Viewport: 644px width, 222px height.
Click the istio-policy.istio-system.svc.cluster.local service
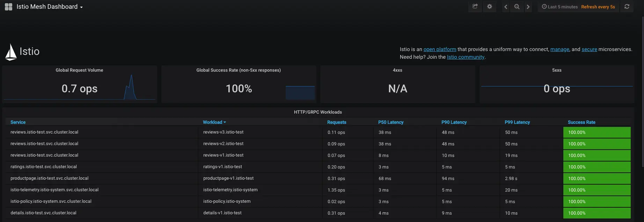(x=51, y=201)
